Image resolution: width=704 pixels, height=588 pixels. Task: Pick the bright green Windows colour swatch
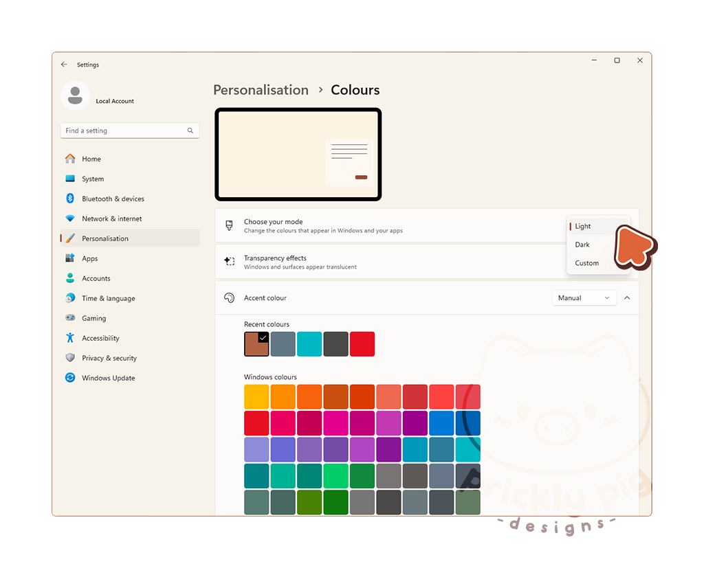pyautogui.click(x=335, y=476)
